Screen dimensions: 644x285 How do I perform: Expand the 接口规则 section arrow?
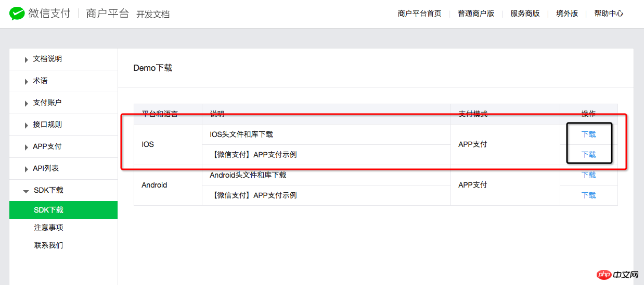[27, 126]
